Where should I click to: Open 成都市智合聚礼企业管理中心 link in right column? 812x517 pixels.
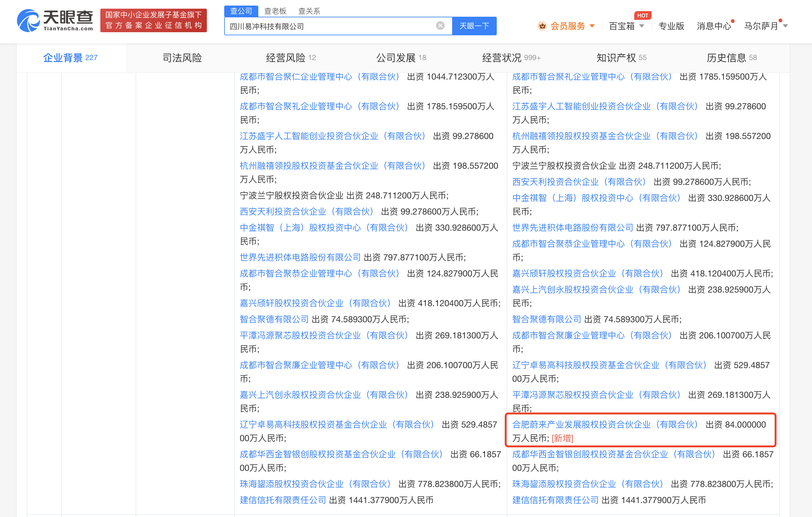pyautogui.click(x=592, y=77)
